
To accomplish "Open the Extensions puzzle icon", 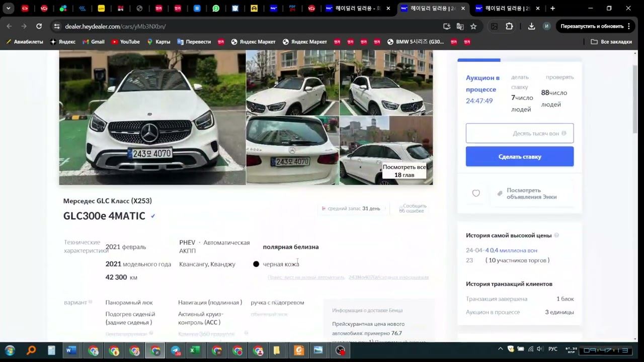I will 509,26.
